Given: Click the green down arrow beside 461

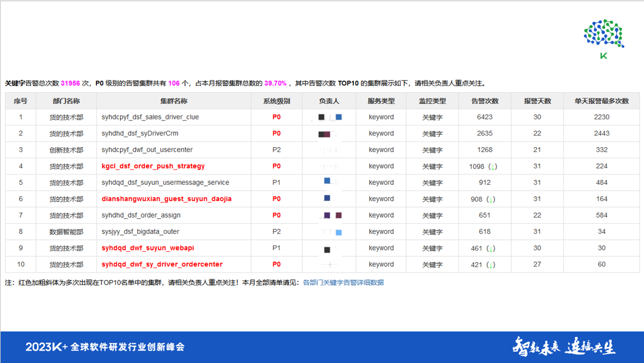Looking at the screenshot, I should coord(491,248).
